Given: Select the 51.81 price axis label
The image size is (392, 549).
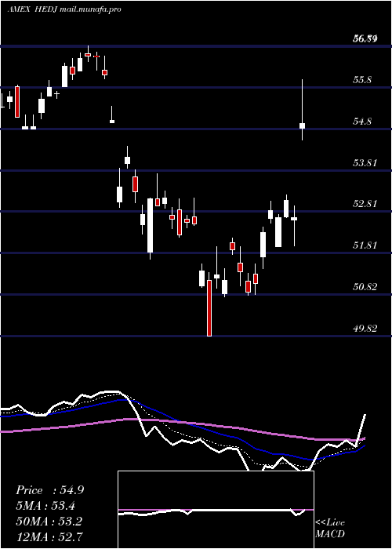Looking at the screenshot, I should 365,245.
